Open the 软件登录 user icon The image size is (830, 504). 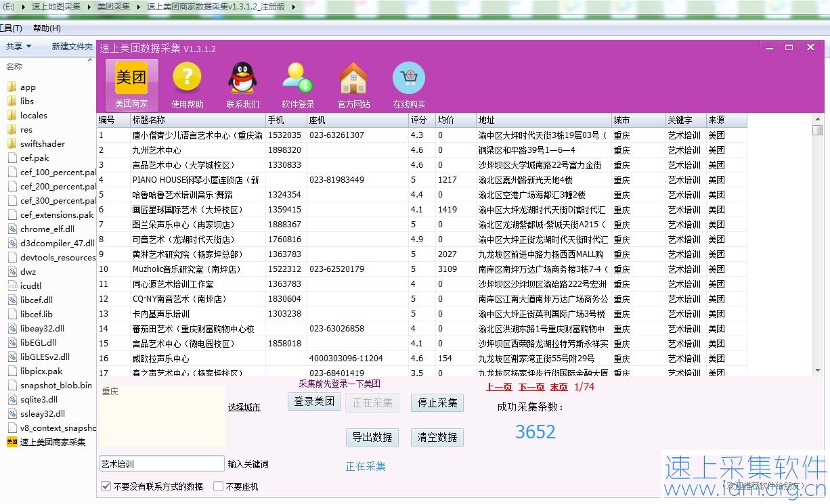pyautogui.click(x=298, y=85)
